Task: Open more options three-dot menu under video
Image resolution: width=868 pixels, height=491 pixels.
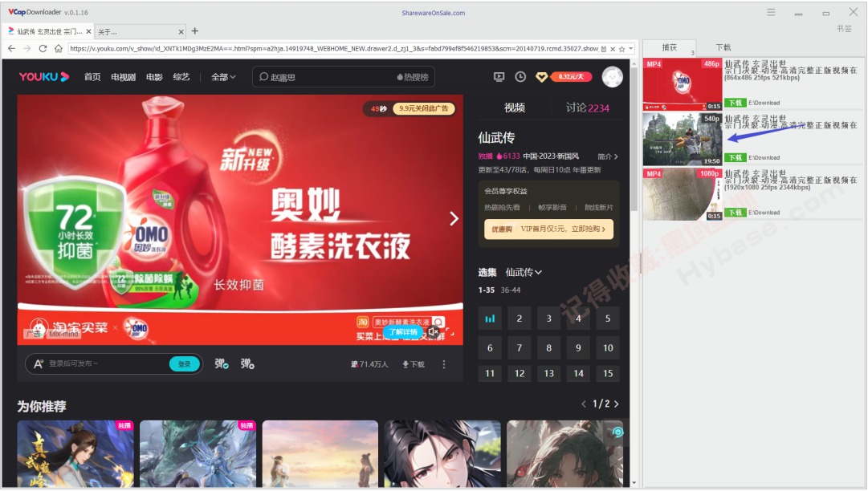Action: pos(444,364)
